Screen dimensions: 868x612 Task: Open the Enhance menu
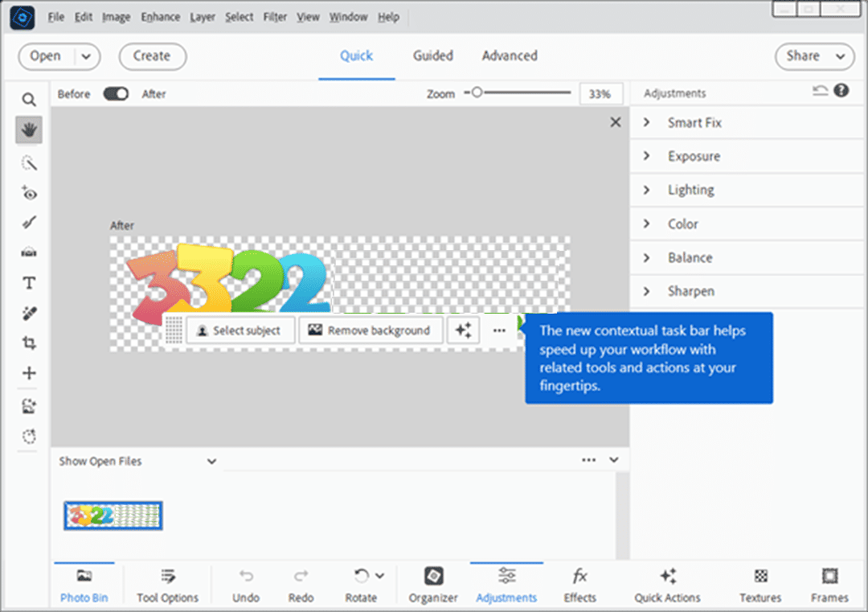[x=161, y=17]
